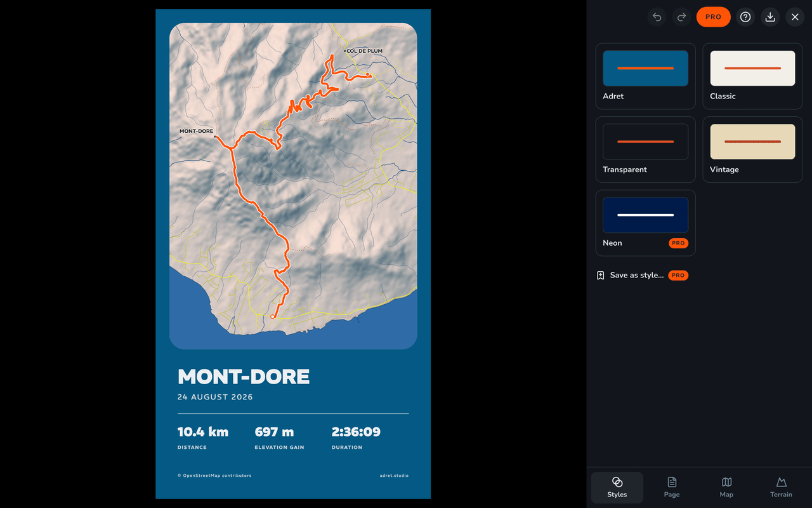The width and height of the screenshot is (812, 508).
Task: Click the 10.4 km distance value
Action: [x=203, y=432]
